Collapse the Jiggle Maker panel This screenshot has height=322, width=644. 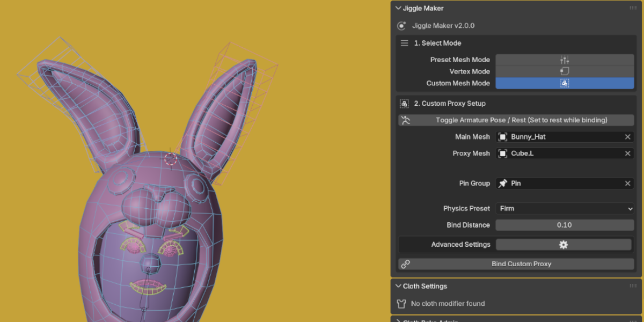pyautogui.click(x=398, y=8)
